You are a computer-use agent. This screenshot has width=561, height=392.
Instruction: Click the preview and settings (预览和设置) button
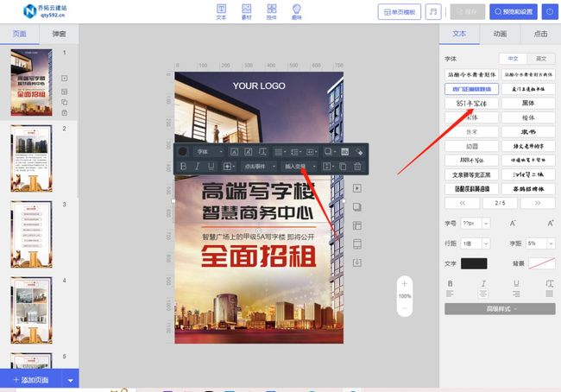pos(514,12)
